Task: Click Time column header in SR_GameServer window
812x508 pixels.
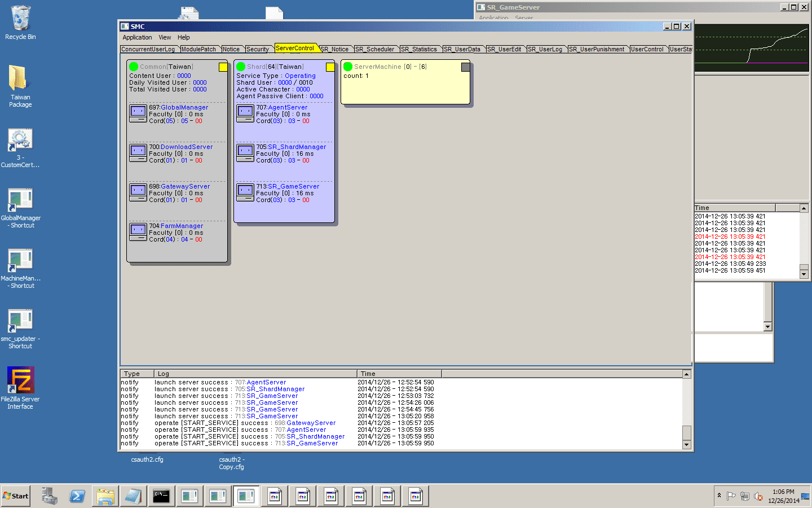Action: (735, 208)
